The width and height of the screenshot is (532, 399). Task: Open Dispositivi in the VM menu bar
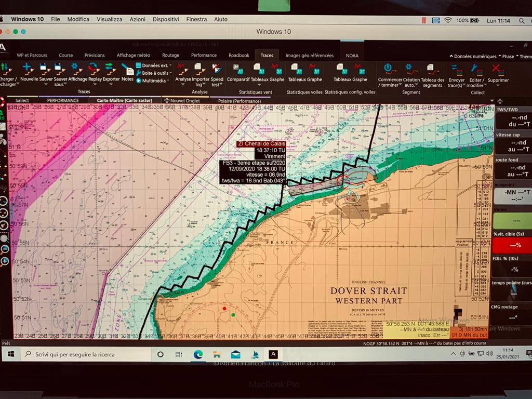tap(166, 19)
